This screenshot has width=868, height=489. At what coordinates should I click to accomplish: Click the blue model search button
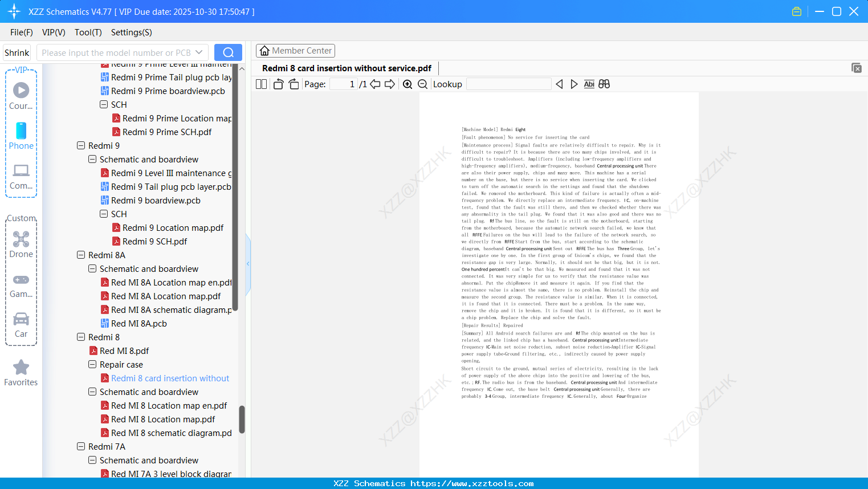[228, 52]
